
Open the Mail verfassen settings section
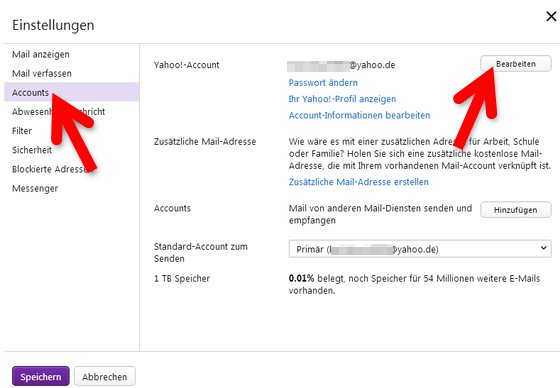click(x=42, y=73)
